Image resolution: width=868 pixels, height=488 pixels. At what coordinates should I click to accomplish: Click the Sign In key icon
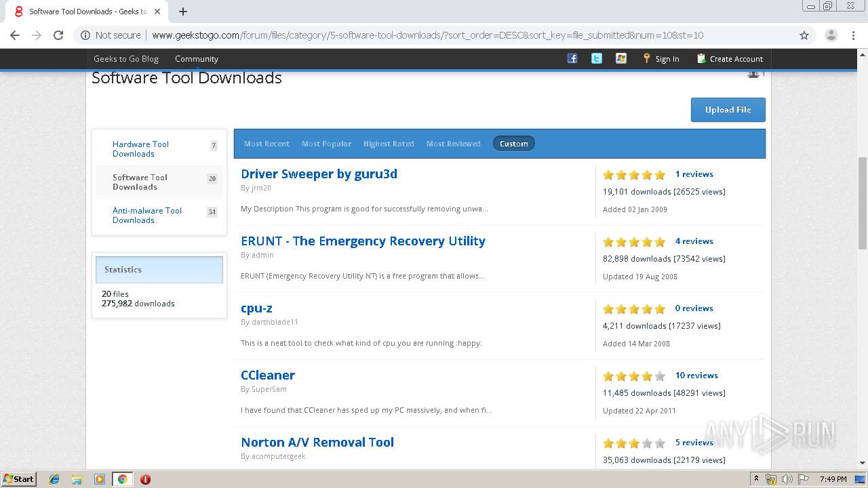[x=647, y=58]
